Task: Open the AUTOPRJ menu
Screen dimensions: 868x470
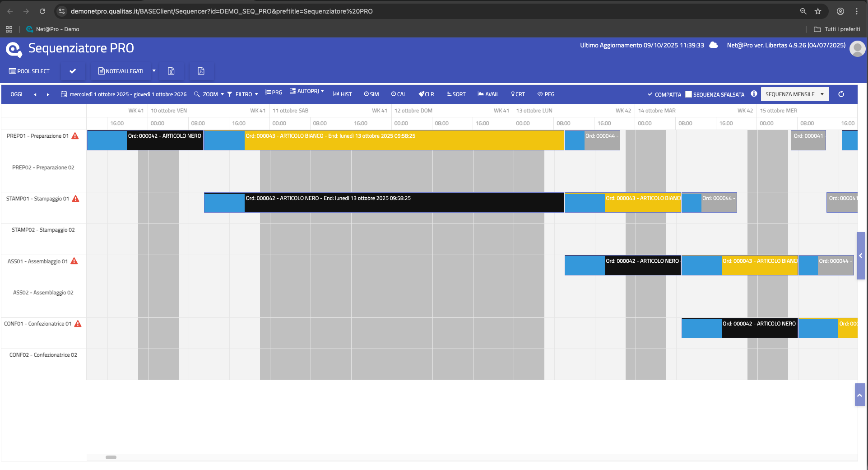Action: pyautogui.click(x=307, y=91)
